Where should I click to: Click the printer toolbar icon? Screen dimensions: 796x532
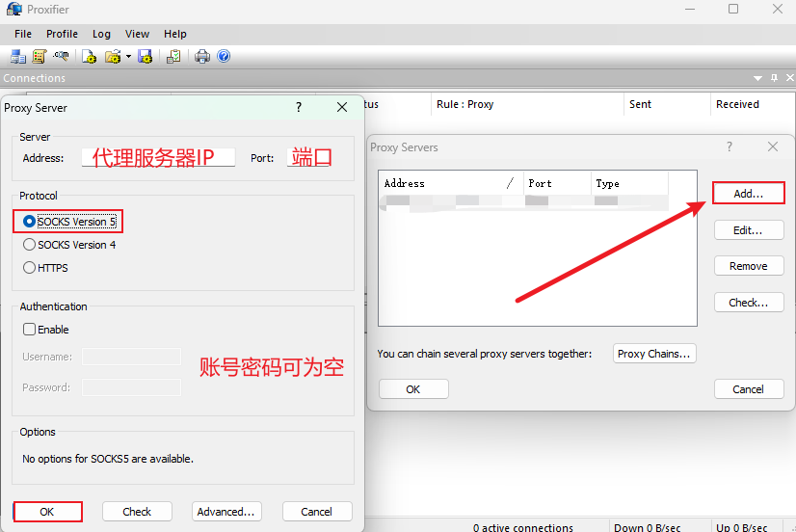point(202,56)
